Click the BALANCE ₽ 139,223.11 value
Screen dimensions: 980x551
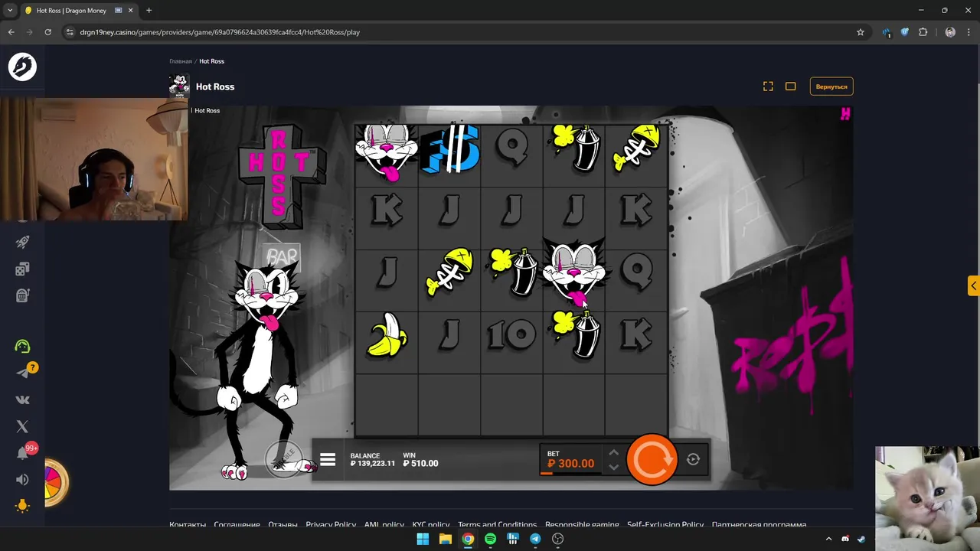(373, 463)
